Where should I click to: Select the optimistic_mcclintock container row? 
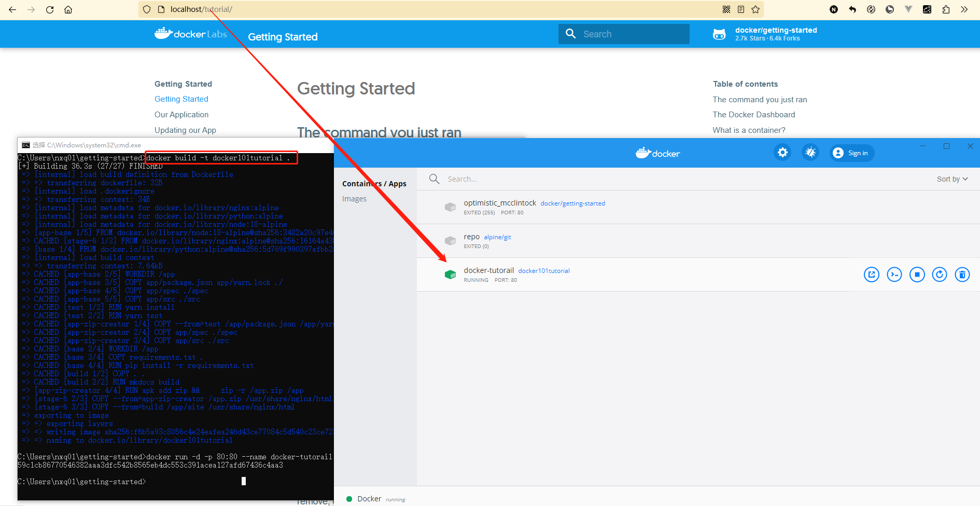pos(698,207)
